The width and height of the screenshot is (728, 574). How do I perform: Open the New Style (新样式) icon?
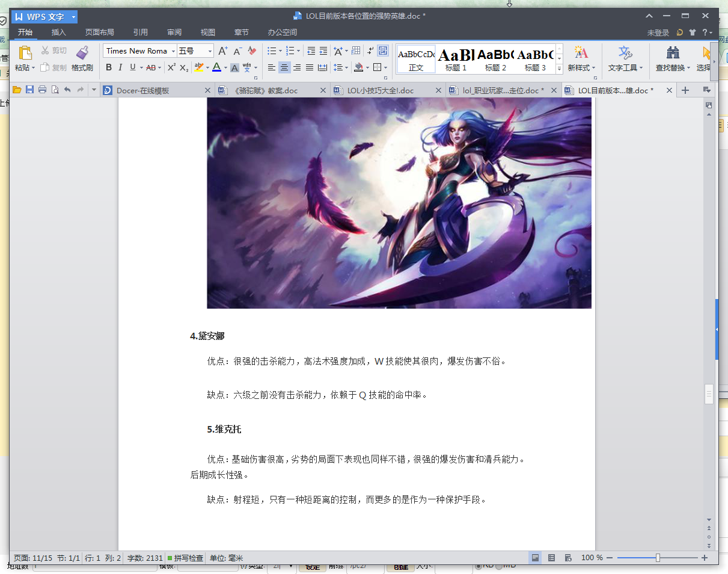coord(581,52)
